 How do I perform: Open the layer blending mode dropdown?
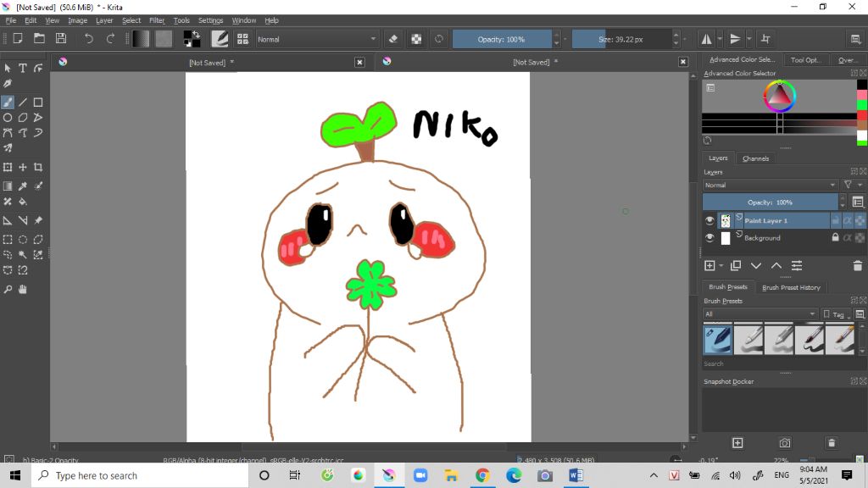[770, 185]
